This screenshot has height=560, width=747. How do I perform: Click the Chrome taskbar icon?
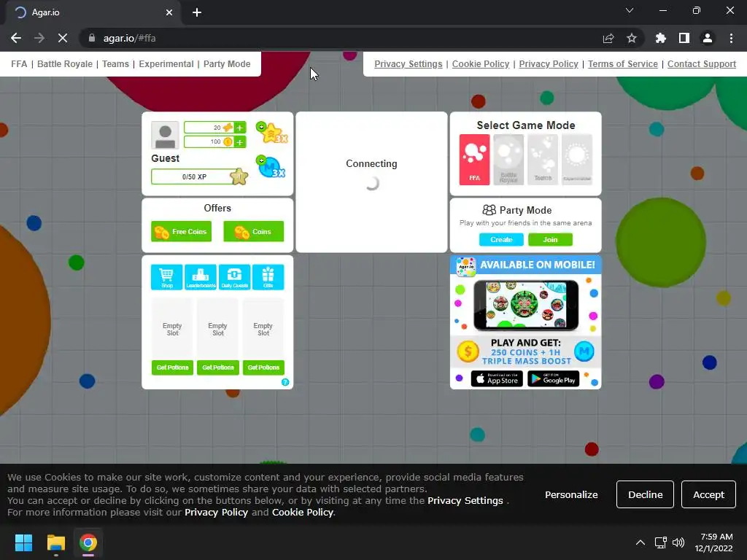click(88, 542)
